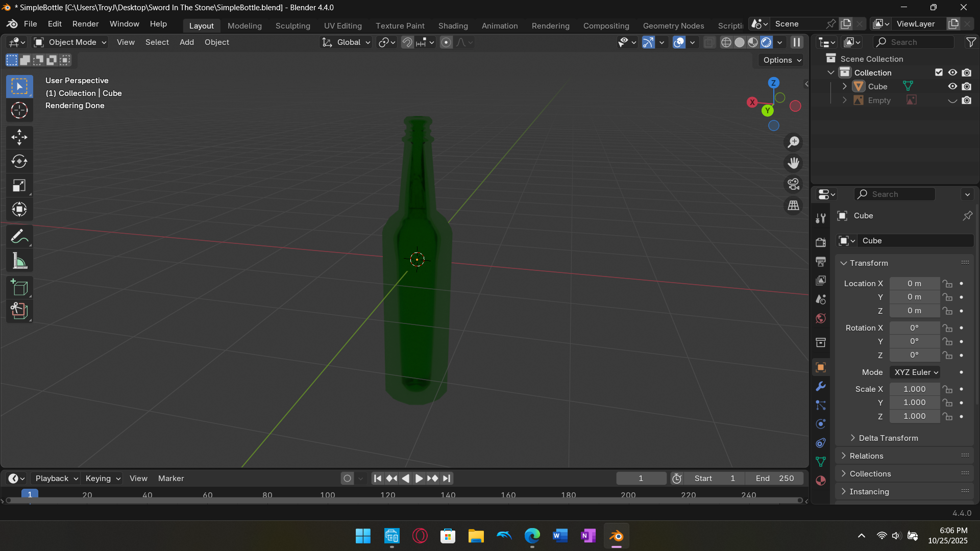Open the Material properties tab
Viewport: 980px width, 551px height.
(821, 481)
